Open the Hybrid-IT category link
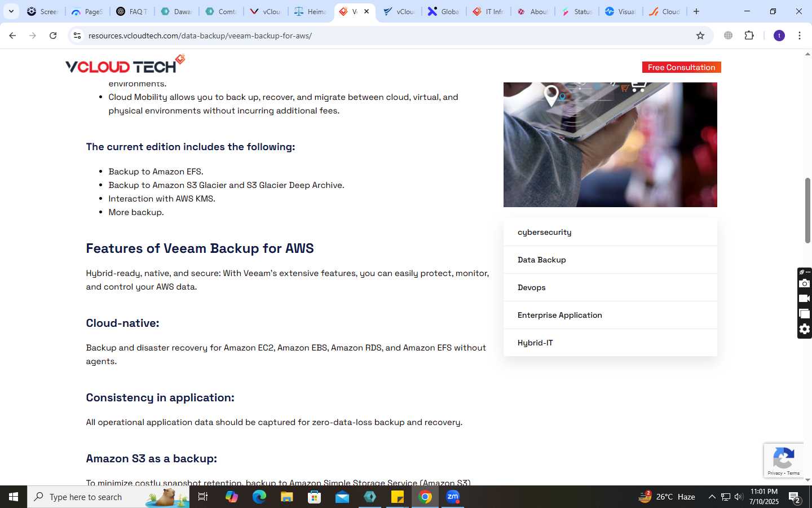Image resolution: width=812 pixels, height=508 pixels. pyautogui.click(x=535, y=343)
